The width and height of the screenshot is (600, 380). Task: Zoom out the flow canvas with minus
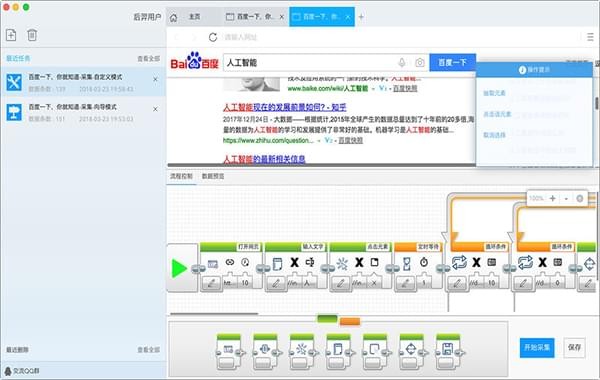566,198
